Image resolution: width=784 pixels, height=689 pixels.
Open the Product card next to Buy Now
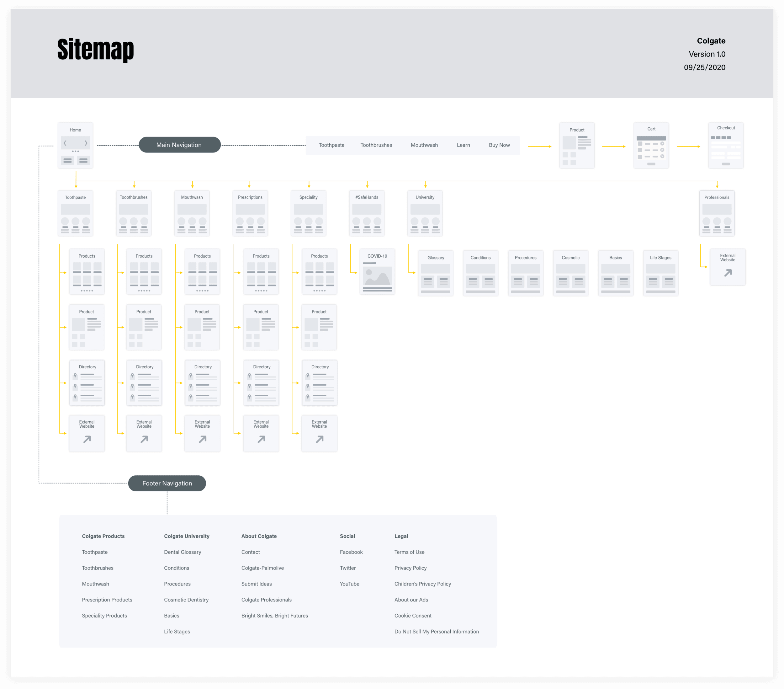(577, 145)
